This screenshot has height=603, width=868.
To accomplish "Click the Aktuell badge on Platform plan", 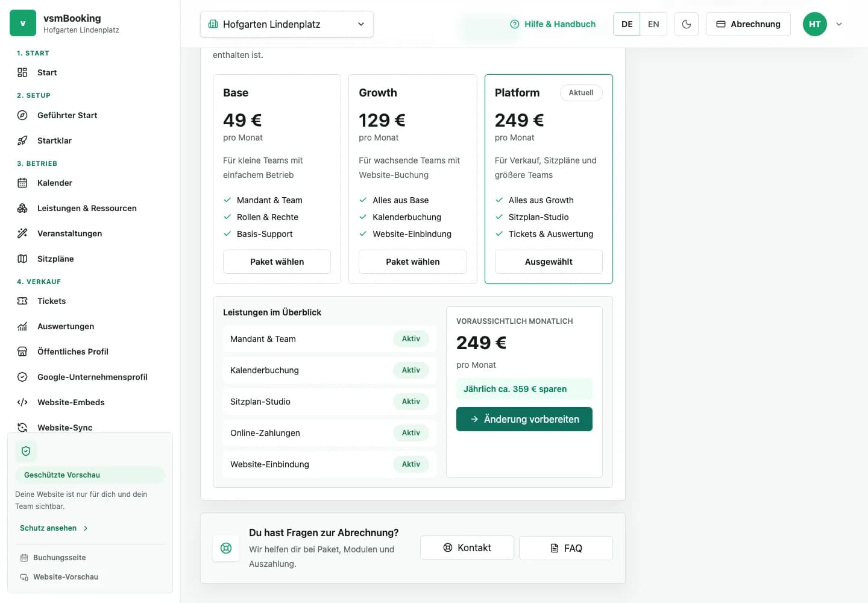I will coord(581,93).
